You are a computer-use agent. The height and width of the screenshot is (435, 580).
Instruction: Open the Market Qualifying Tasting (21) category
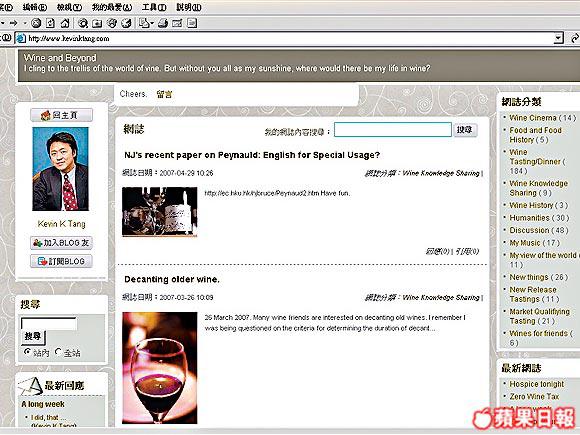tap(539, 316)
